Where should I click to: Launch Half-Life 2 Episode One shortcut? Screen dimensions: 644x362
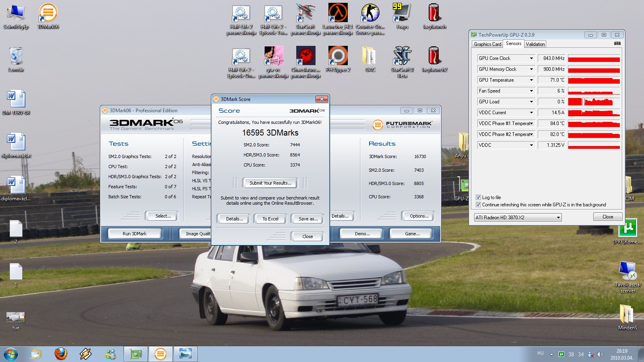click(241, 62)
